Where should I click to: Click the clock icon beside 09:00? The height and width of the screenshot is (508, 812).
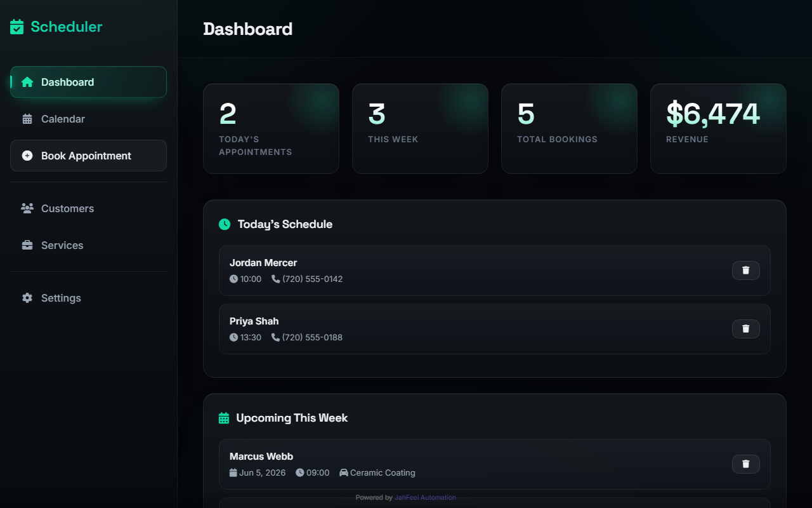(300, 472)
